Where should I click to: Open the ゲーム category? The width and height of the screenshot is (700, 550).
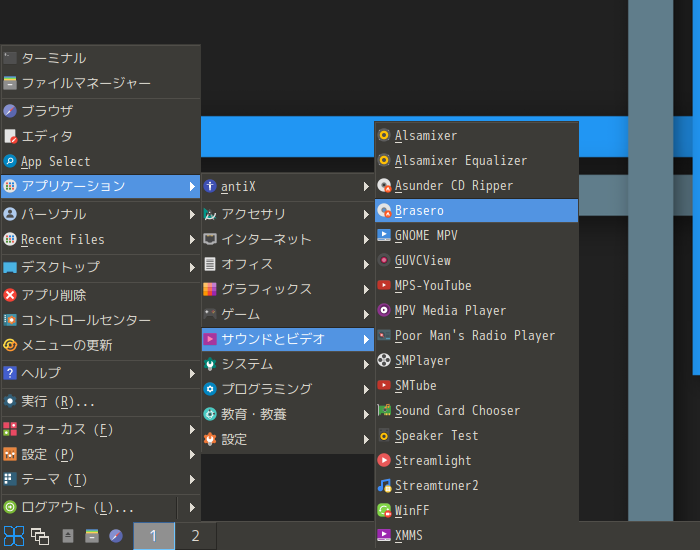(x=288, y=314)
